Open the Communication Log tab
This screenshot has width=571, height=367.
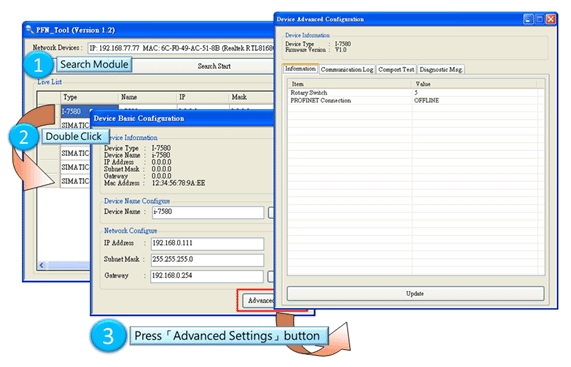click(x=347, y=70)
